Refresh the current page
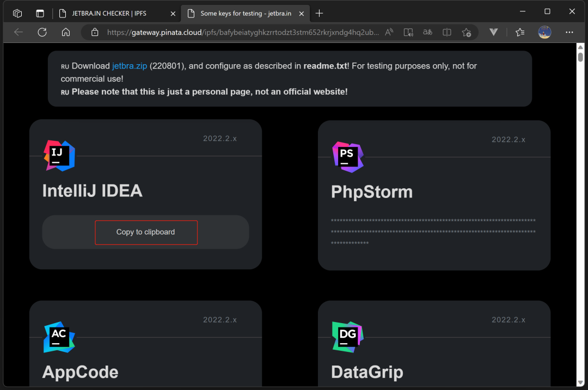 click(42, 32)
